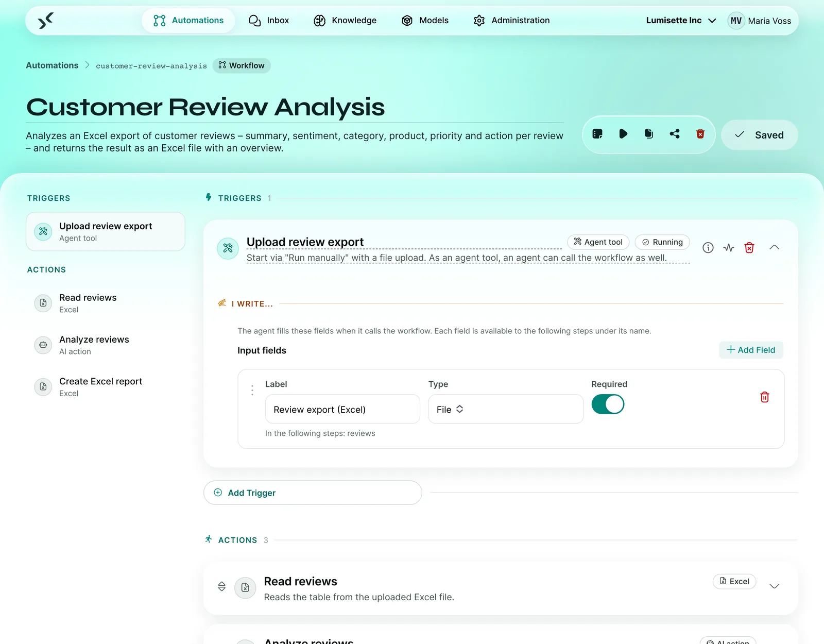Remove the Review export (Excel) input field
Viewport: 824px width, 644px height.
(x=765, y=397)
